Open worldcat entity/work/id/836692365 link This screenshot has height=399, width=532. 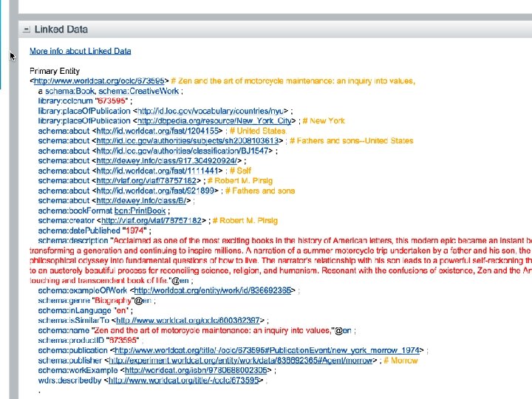212,290
